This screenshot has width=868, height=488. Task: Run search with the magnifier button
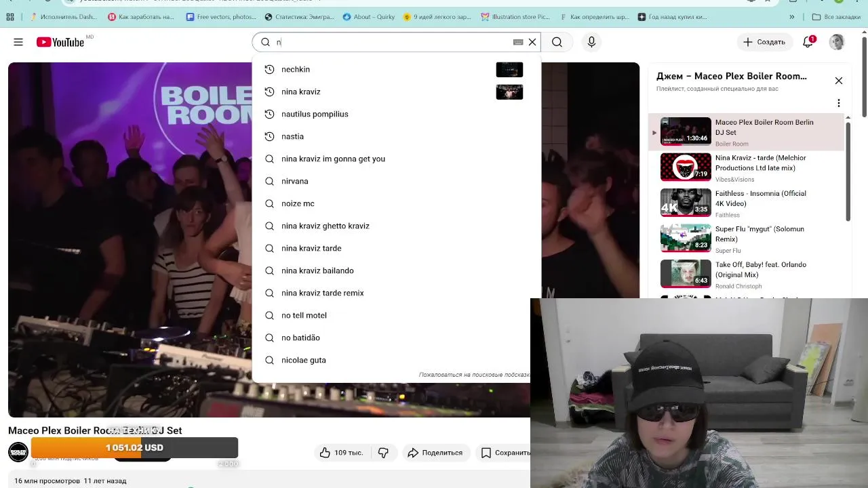point(557,42)
